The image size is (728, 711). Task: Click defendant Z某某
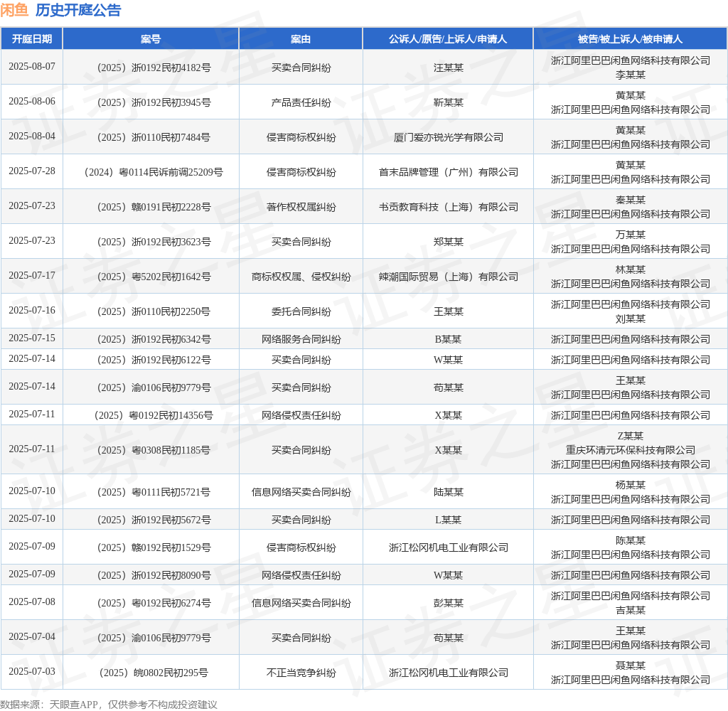click(630, 436)
